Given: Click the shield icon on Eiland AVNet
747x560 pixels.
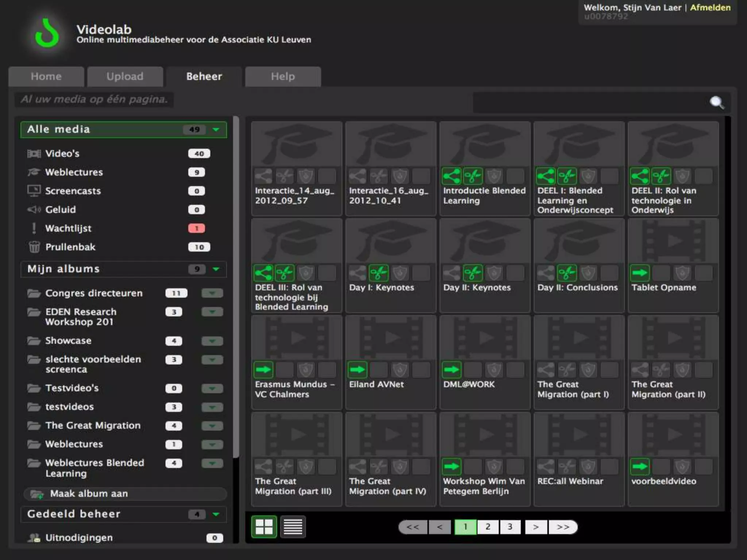Looking at the screenshot, I should (x=400, y=370).
